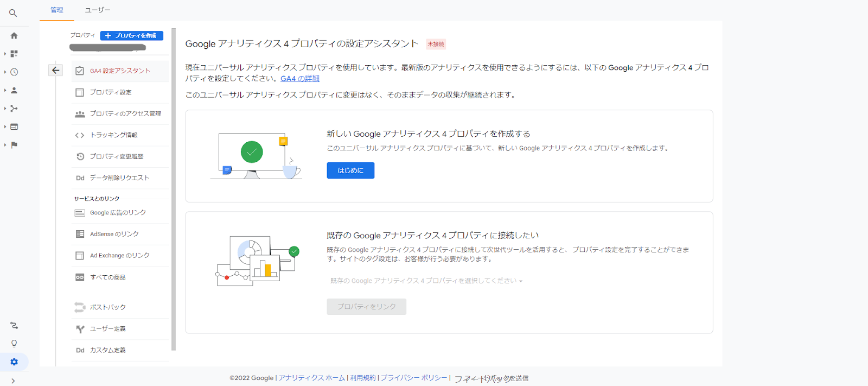Click the すべての商品 link icon
Screen dimensions: 868x386
tap(80, 277)
